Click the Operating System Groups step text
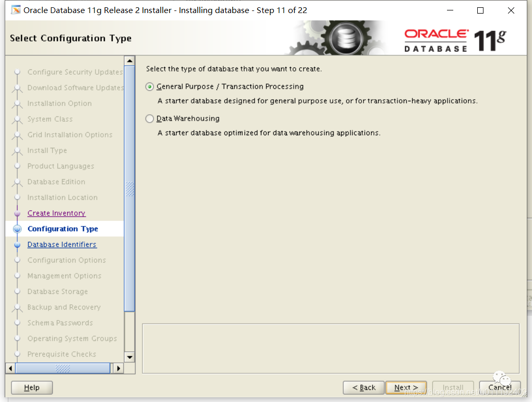 coord(72,338)
